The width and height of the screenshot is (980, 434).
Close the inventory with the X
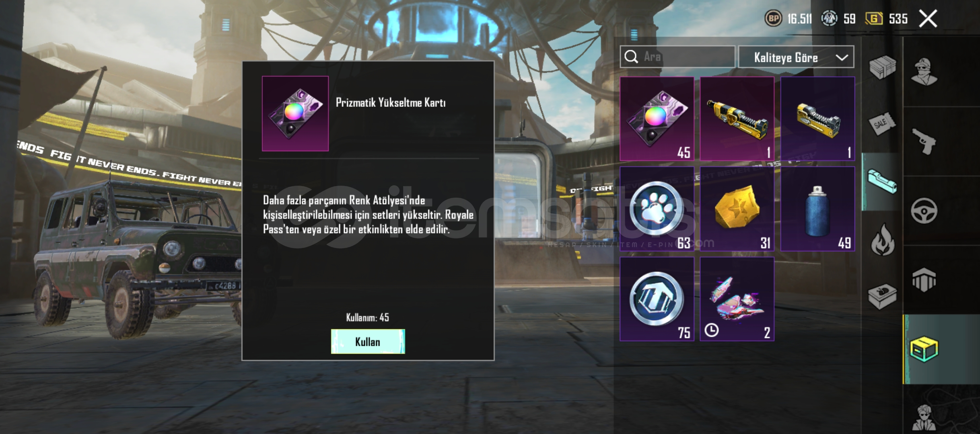[x=928, y=18]
